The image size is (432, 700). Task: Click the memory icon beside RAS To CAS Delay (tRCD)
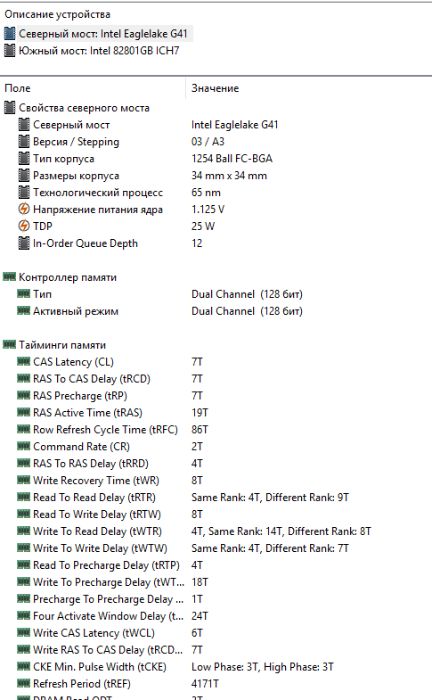[24, 379]
